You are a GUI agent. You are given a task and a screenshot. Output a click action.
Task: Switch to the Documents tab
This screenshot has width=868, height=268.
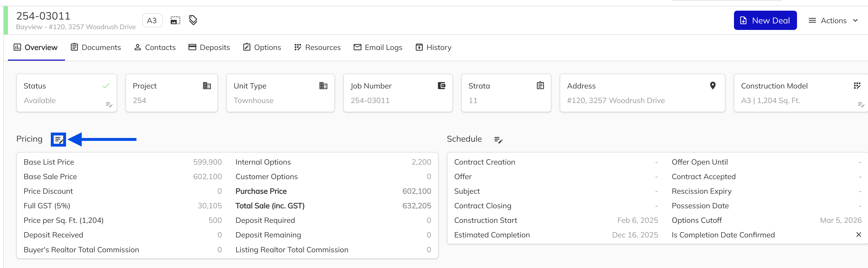point(96,47)
